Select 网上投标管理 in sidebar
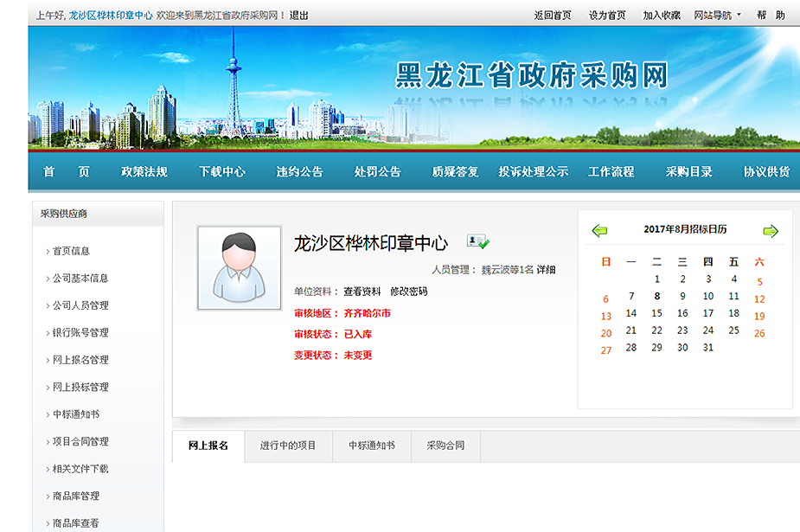The width and height of the screenshot is (800, 532). 80,388
